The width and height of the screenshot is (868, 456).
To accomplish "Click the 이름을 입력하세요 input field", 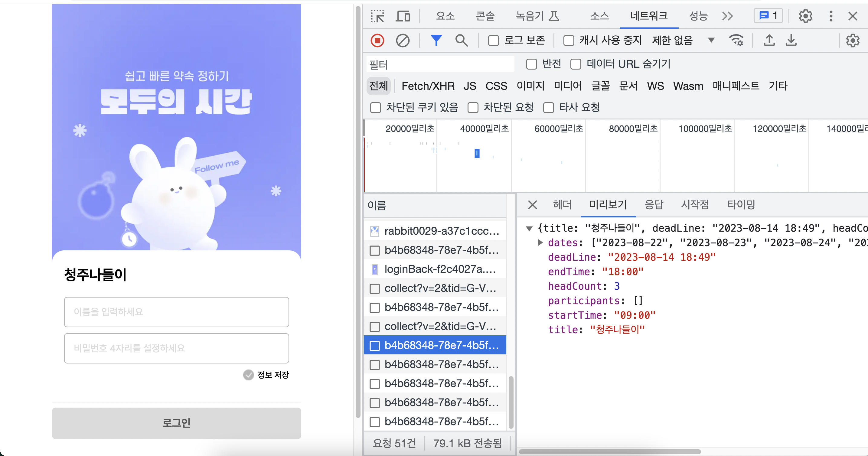I will click(176, 312).
